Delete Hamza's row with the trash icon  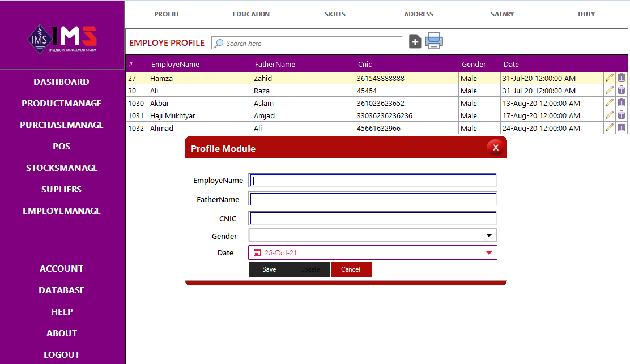click(x=622, y=78)
